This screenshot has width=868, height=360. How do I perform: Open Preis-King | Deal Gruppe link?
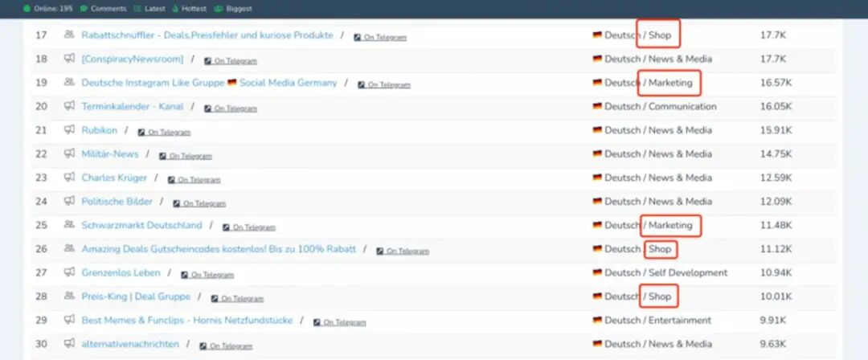point(136,297)
